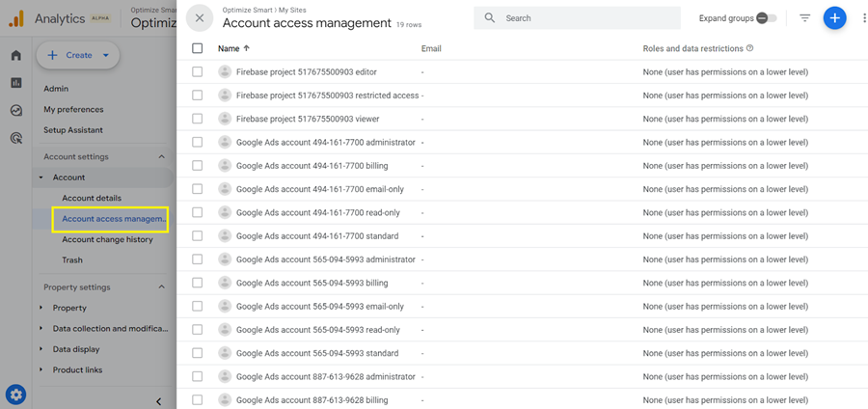Open Google Ads account 494-161-7700 read-only name

pos(317,212)
